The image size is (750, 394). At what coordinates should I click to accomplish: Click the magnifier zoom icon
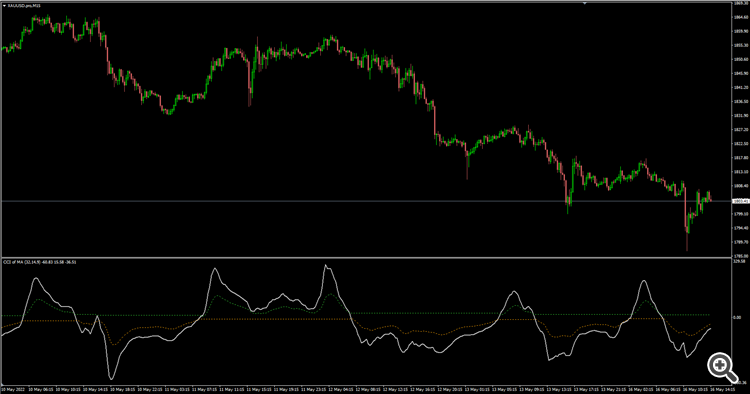722,367
